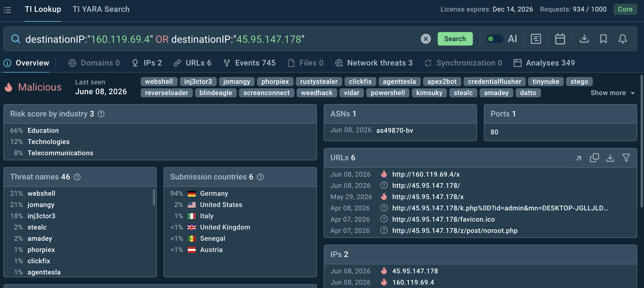The image size is (644, 288).
Task: Click the inj3ctor3 tag
Action: point(198,82)
